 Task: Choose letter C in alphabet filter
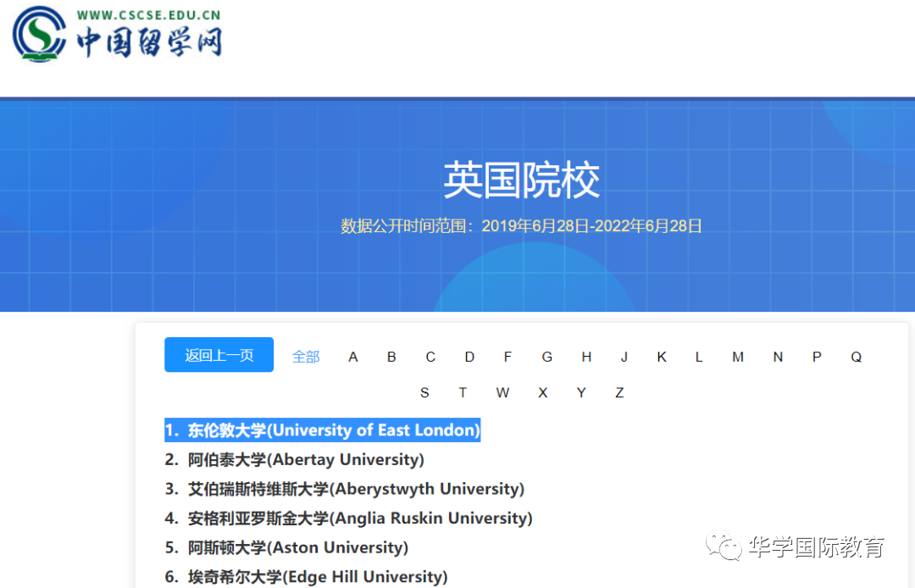pyautogui.click(x=430, y=357)
